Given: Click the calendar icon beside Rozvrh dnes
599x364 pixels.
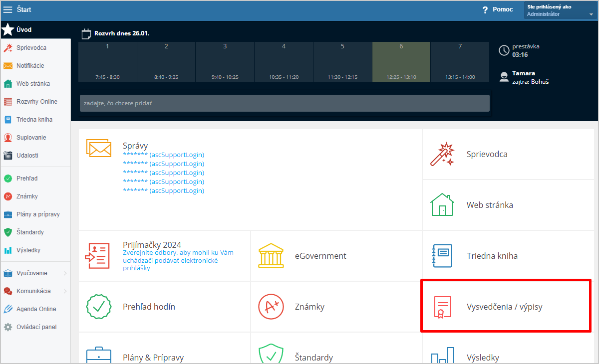Looking at the screenshot, I should point(86,34).
